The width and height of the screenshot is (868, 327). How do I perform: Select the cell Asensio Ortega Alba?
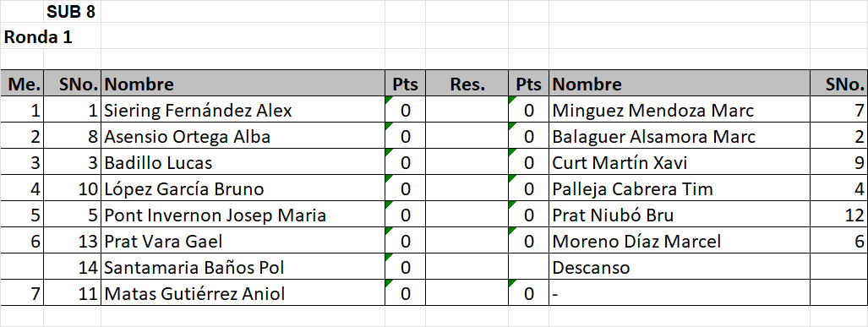[x=243, y=137]
